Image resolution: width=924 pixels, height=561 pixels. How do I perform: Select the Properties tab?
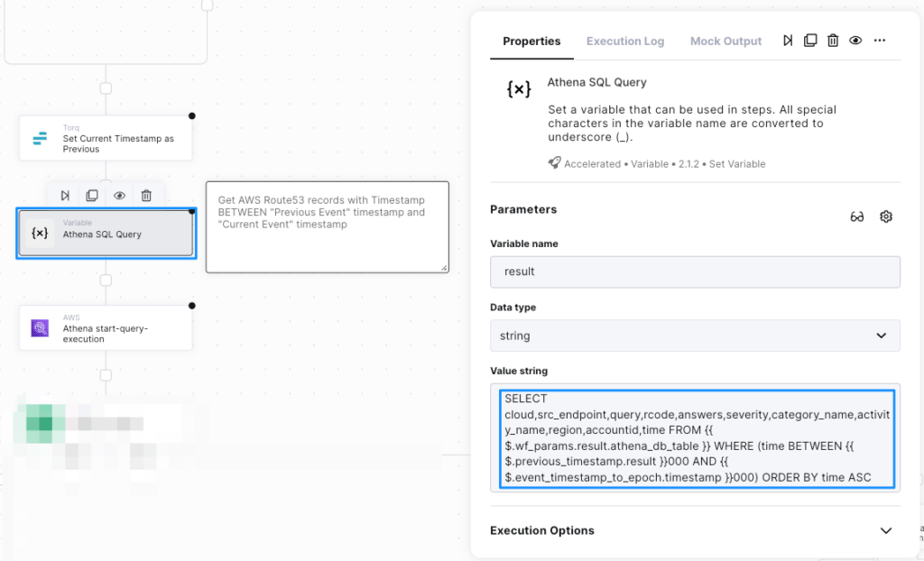click(x=531, y=41)
